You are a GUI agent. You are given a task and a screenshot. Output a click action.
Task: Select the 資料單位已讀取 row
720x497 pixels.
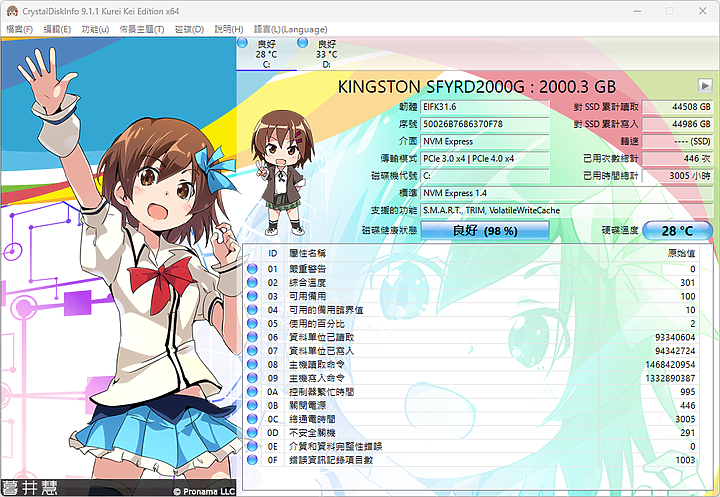coord(472,337)
